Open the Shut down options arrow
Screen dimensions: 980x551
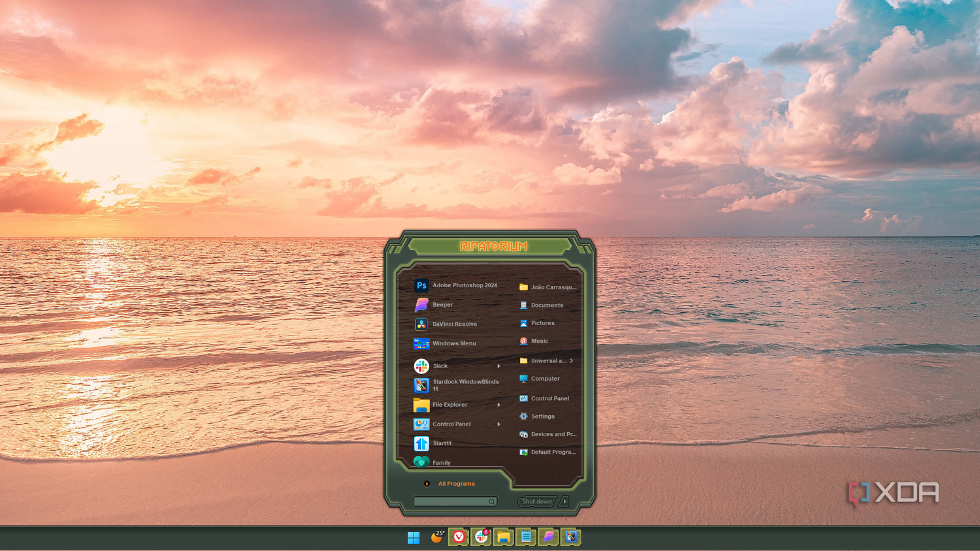(565, 501)
